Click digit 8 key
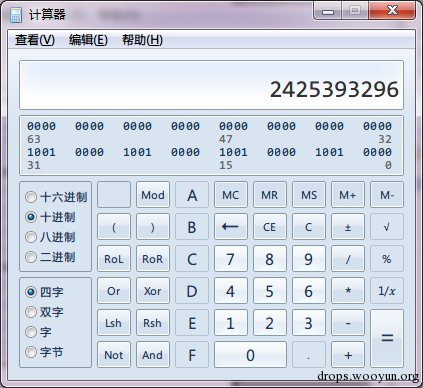The height and width of the screenshot is (388, 423). point(270,259)
